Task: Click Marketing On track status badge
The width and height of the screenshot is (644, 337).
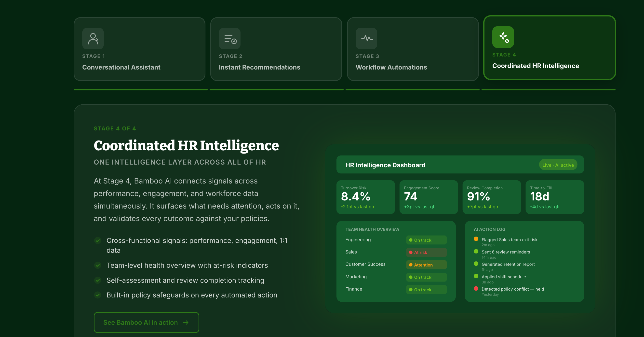Action: coord(426,277)
